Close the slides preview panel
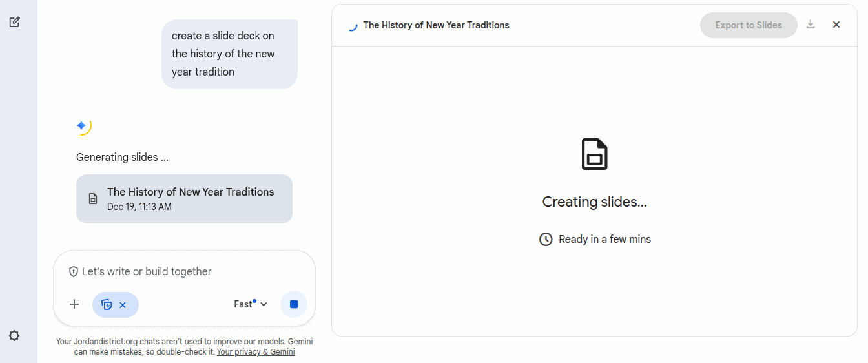This screenshot has height=363, width=868. [836, 25]
